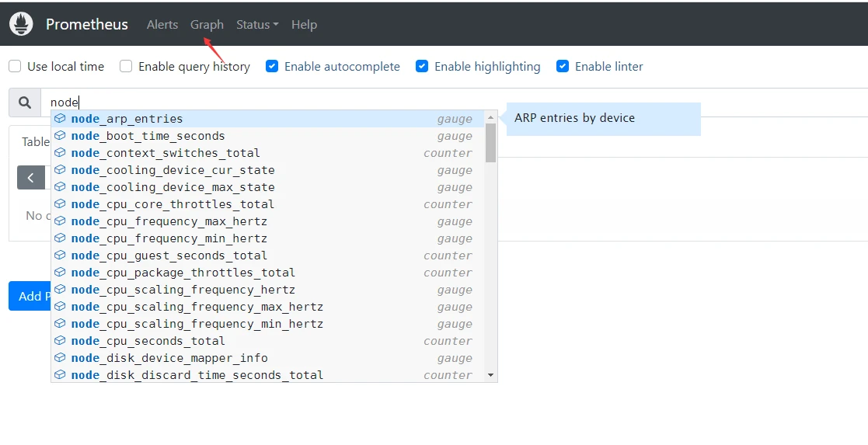The image size is (868, 445).
Task: Click the ARP entries by device tooltip
Action: tap(603, 119)
